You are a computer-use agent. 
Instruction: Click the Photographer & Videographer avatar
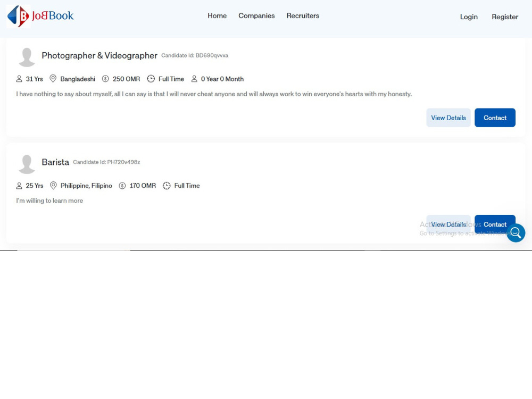27,57
